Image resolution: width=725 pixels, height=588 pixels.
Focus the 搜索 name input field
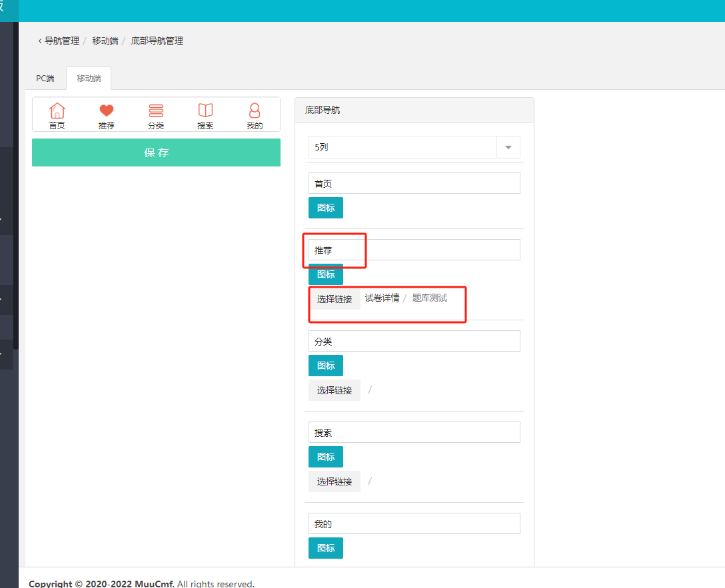(x=414, y=432)
